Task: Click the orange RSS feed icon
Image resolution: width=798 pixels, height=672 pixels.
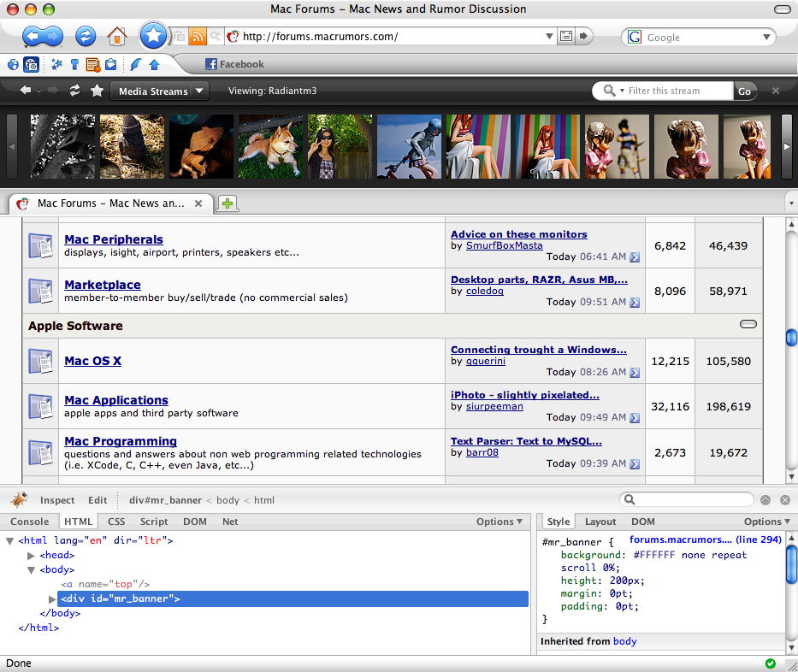Action: tap(197, 37)
